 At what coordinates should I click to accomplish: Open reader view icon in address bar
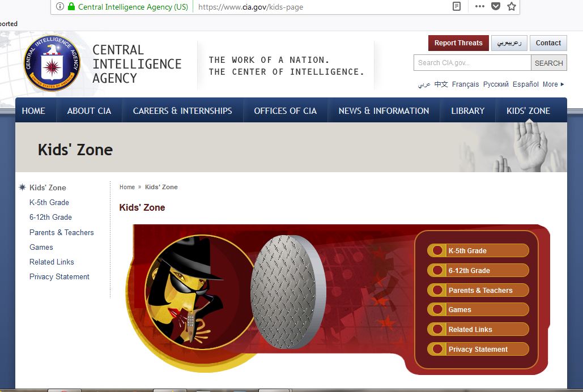[x=456, y=7]
